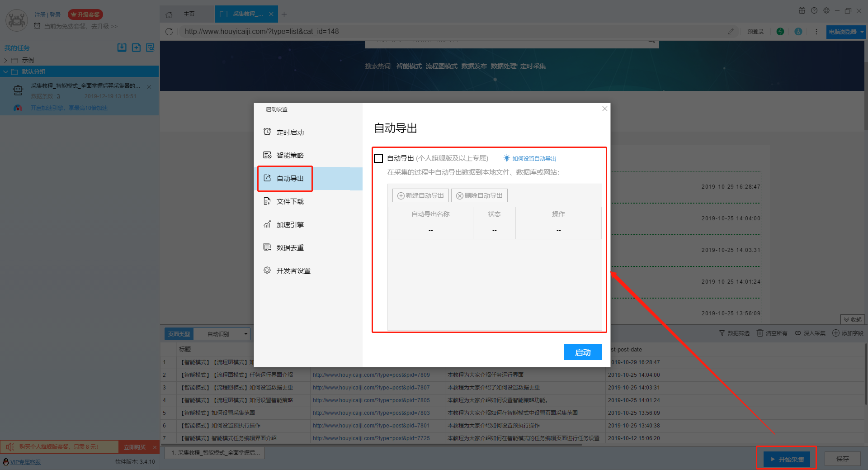This screenshot has height=470, width=868.
Task: Open the 如何设置自动导出 help link
Action: point(533,159)
